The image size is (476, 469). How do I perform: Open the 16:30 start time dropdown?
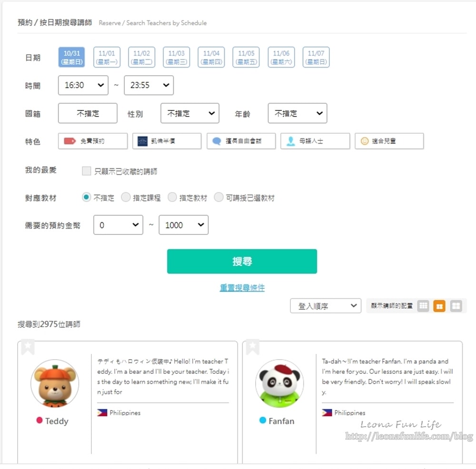tap(83, 85)
